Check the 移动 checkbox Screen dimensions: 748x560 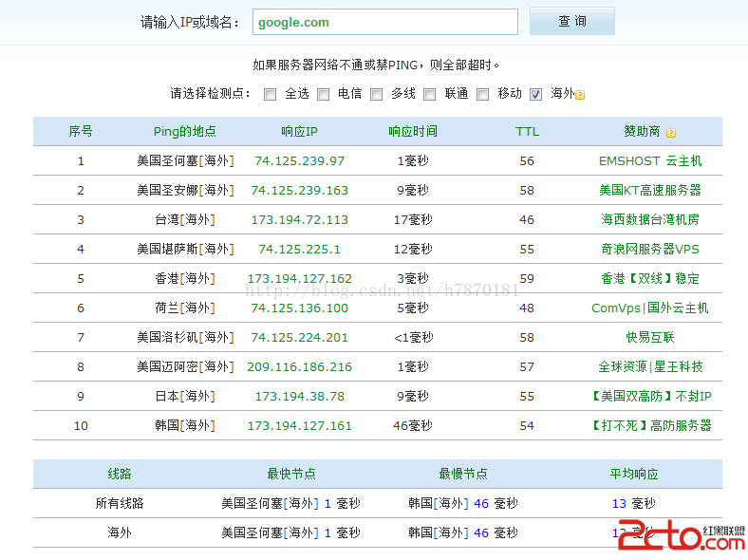483,95
